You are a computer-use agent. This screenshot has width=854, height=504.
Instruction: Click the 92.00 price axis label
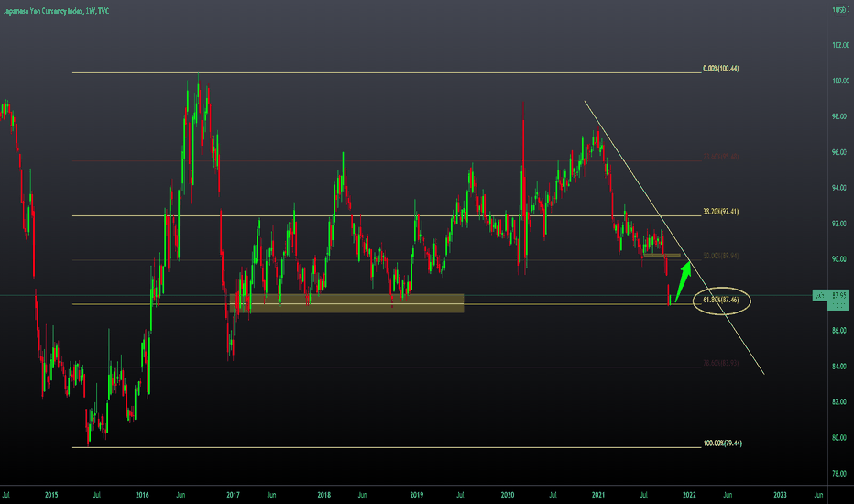pyautogui.click(x=840, y=224)
